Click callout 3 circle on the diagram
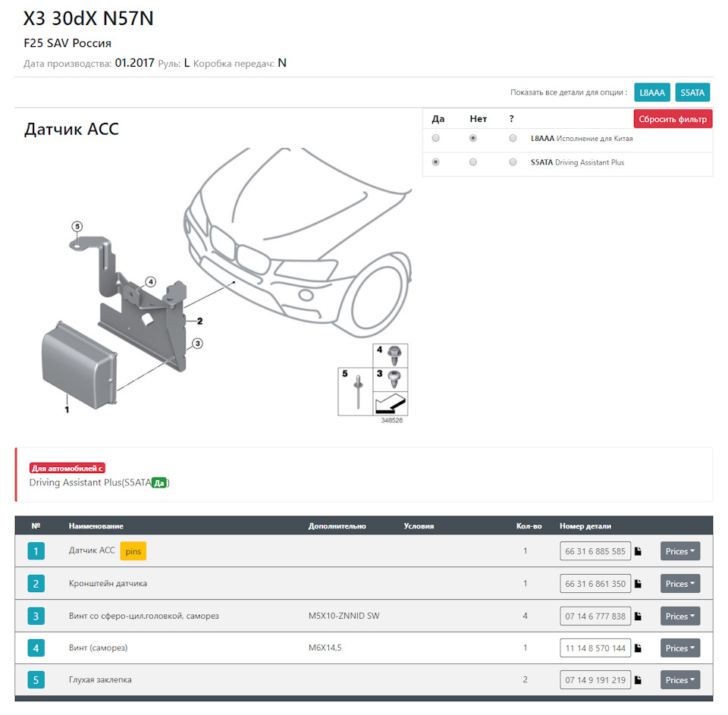Screen dimensions: 728x715 (x=197, y=343)
